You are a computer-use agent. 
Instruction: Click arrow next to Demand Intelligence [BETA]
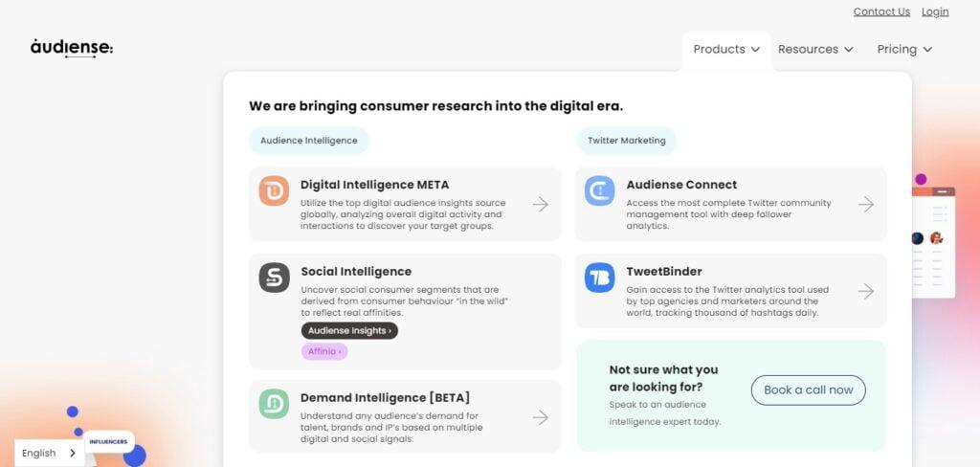coord(541,417)
